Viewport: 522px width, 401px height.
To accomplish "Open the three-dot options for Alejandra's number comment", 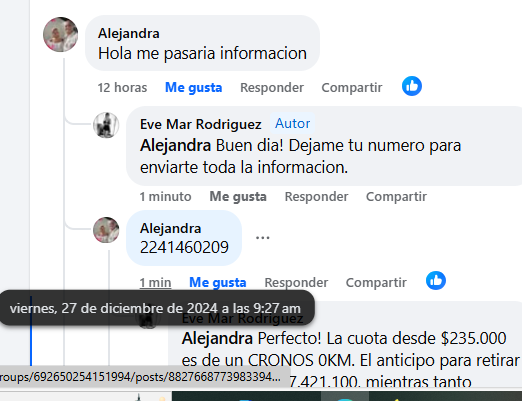I will click(262, 238).
